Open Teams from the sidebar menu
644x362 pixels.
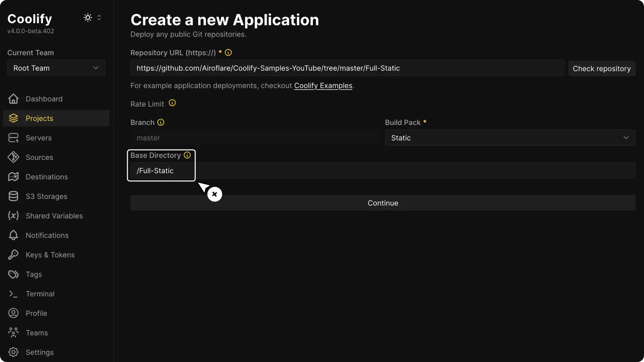pos(37,333)
